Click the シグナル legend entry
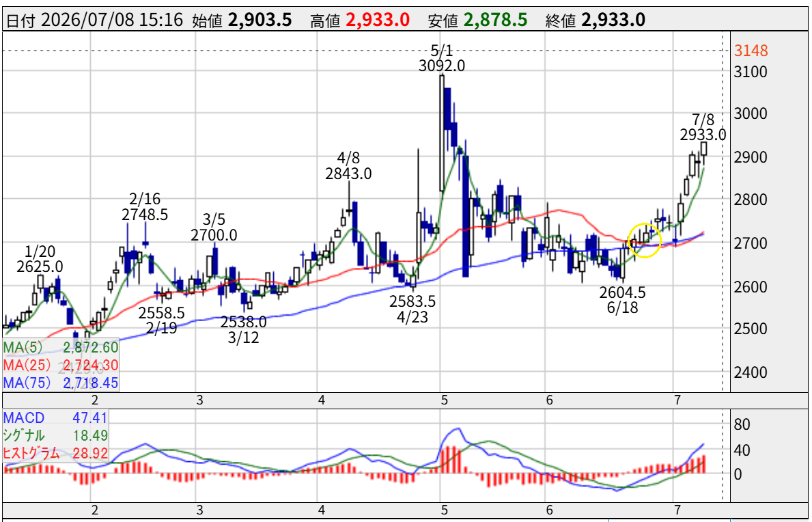Screen dimensions: 812x522 pyautogui.click(x=56, y=435)
